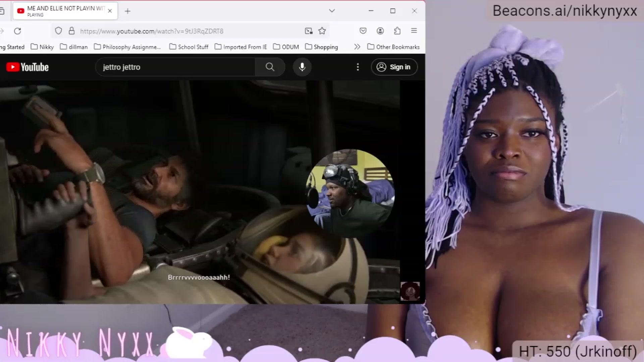Open the Pocket save icon
The image size is (644, 362).
(363, 31)
